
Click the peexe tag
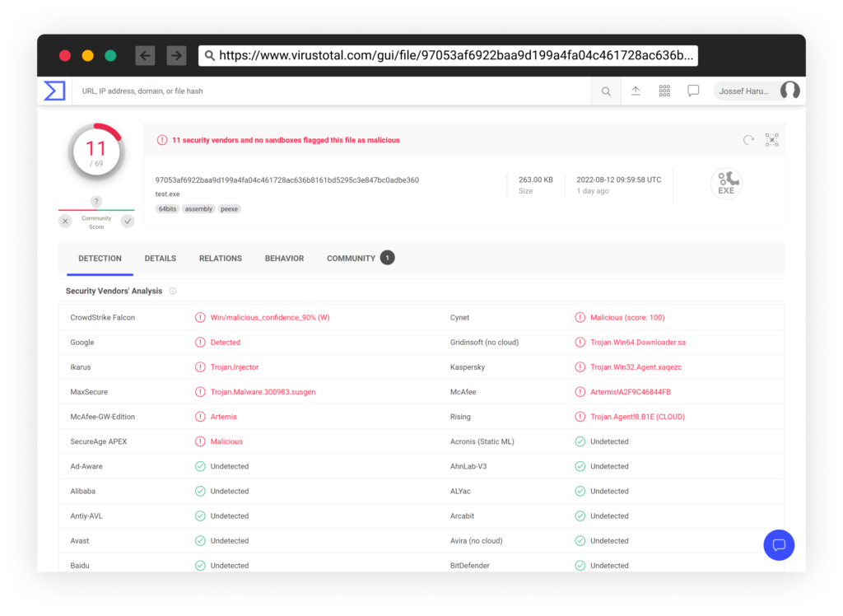click(x=229, y=208)
